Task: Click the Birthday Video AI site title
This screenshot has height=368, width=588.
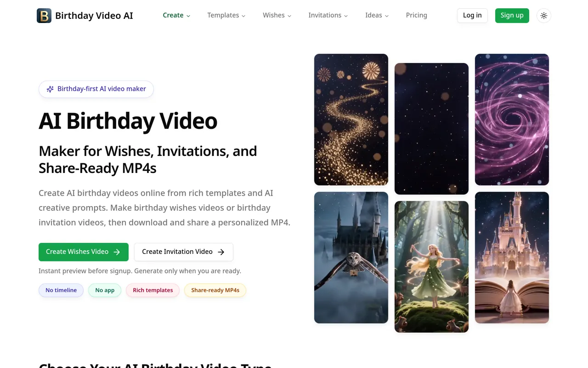Action: (x=94, y=16)
